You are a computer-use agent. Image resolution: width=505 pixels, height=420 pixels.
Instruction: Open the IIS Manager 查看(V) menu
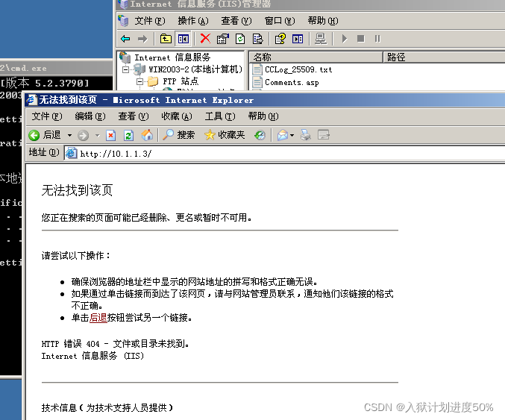coord(236,21)
